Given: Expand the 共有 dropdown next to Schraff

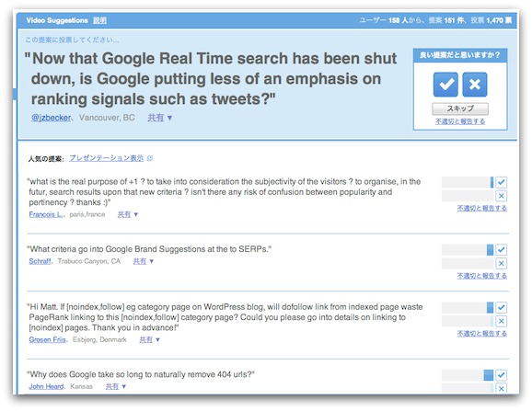Looking at the screenshot, I should (144, 261).
